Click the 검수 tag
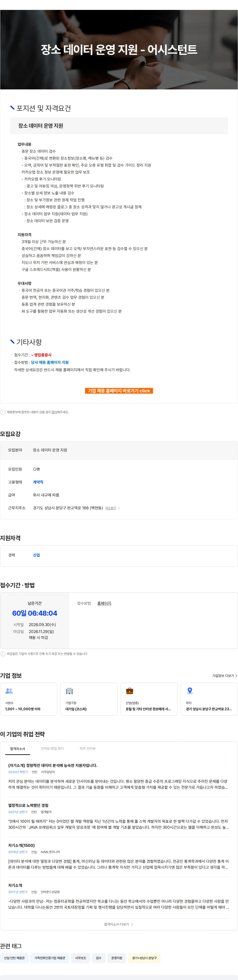 click(x=99, y=958)
